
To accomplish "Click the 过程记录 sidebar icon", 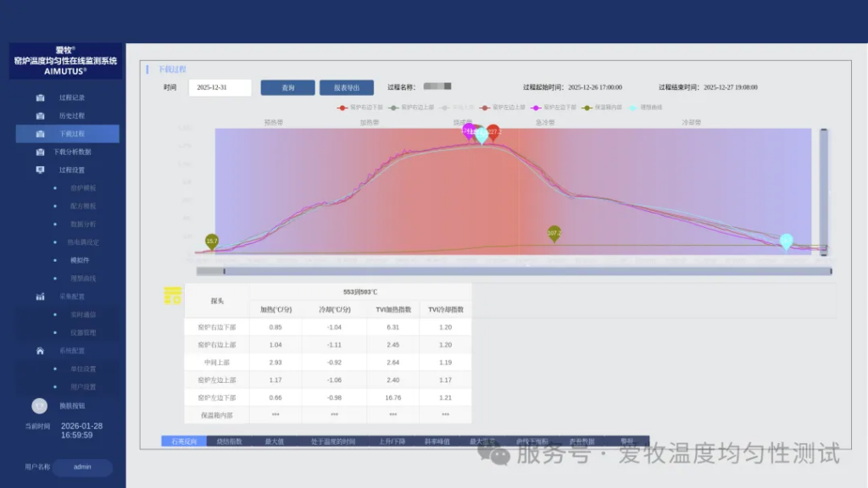I will point(40,97).
